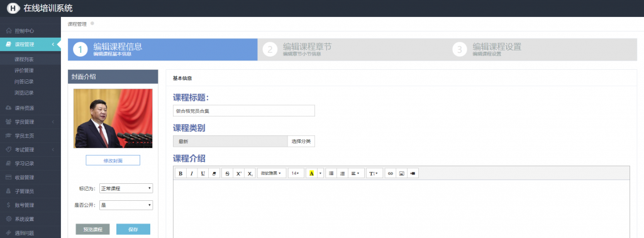The height and width of the screenshot is (238, 644).
Task: Open the font size 14 dropdown
Action: 296,174
